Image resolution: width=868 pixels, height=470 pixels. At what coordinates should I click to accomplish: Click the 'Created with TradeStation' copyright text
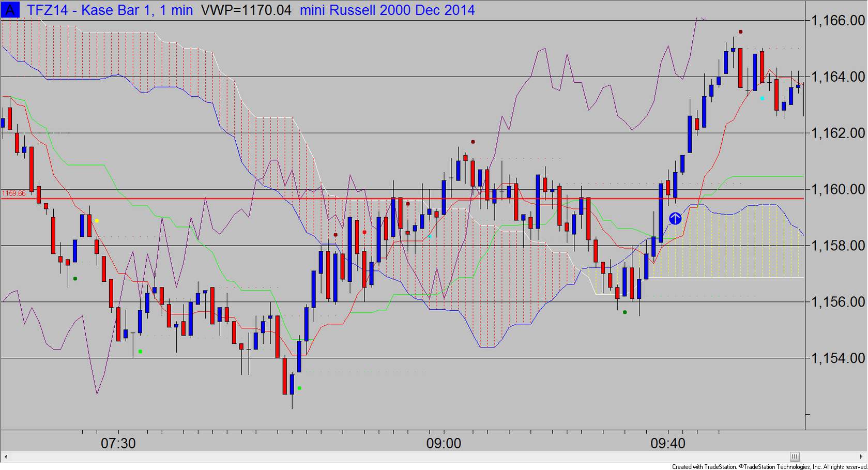click(x=769, y=466)
